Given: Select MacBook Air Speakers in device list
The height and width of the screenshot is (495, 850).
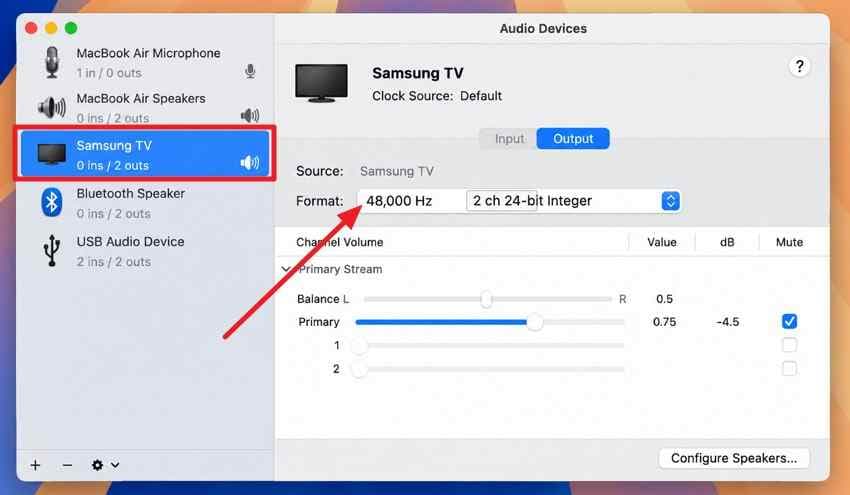Looking at the screenshot, I should 145,108.
